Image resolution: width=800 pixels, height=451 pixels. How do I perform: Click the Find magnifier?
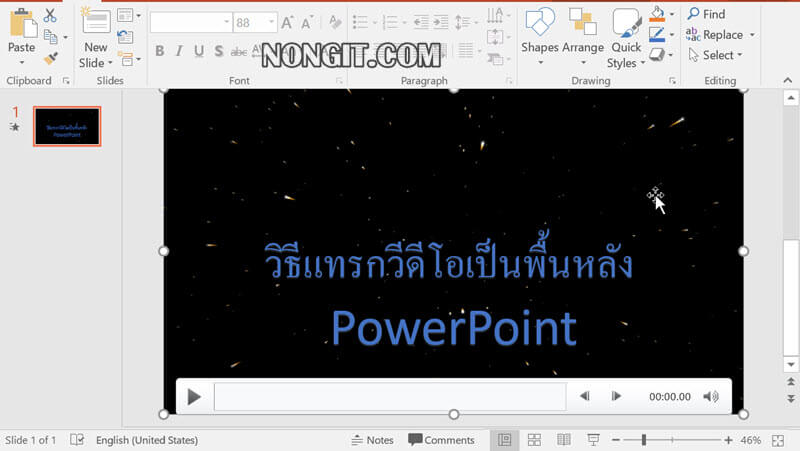click(693, 14)
